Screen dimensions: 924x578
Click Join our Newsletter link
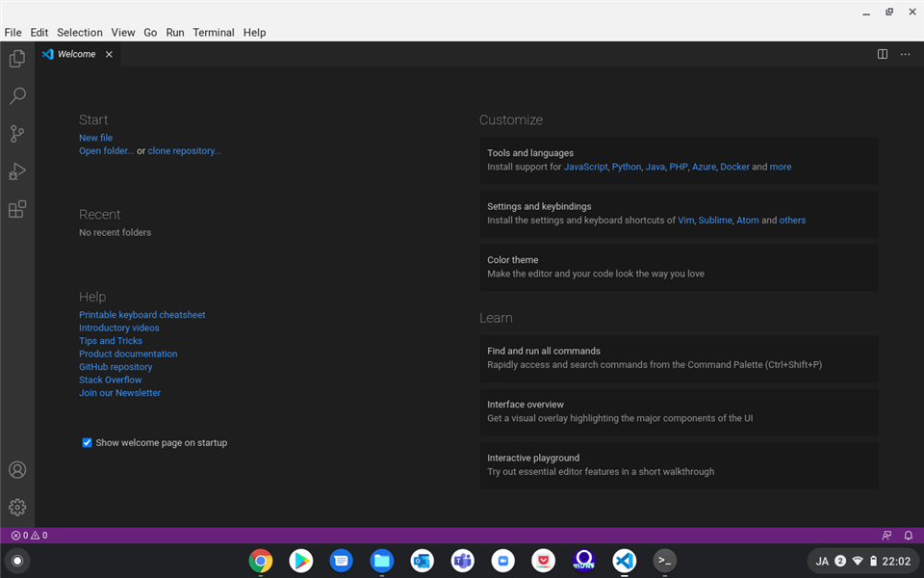[x=119, y=393]
